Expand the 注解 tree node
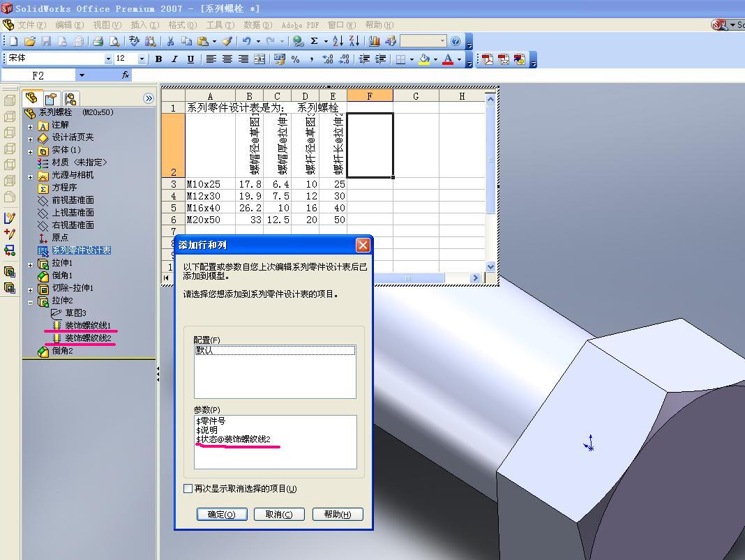Viewport: 745px width, 560px height. [x=31, y=128]
